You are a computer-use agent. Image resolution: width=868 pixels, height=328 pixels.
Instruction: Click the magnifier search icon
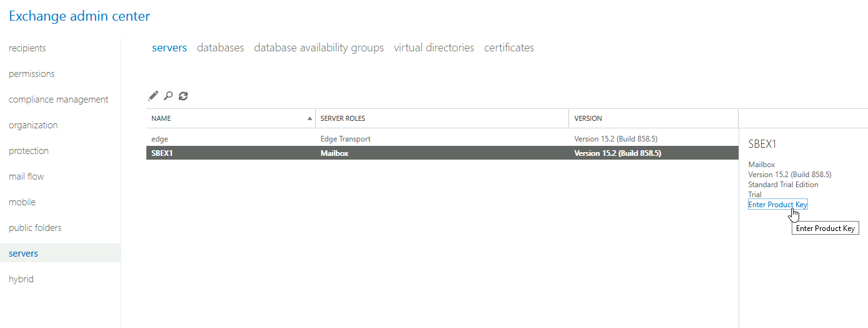pos(168,96)
